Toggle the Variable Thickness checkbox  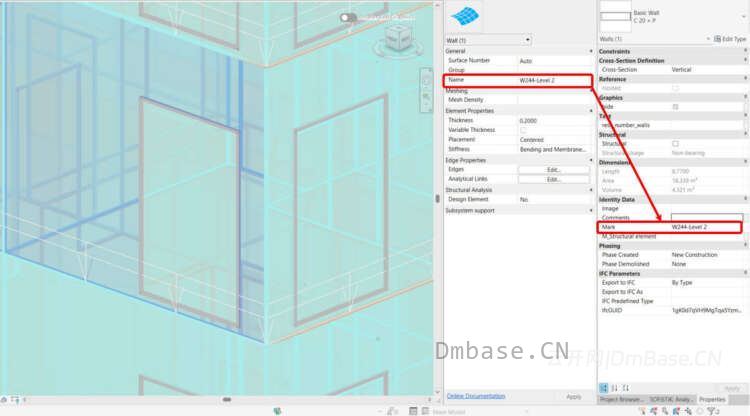click(523, 130)
